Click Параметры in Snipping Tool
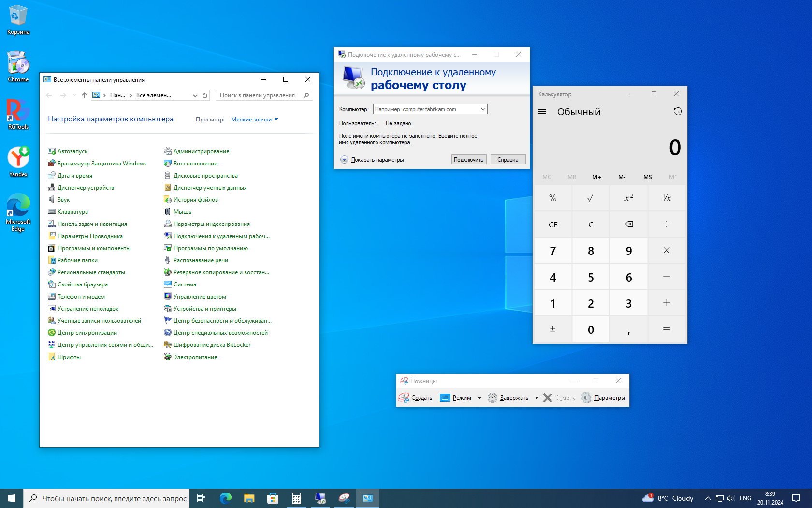The image size is (812, 508). click(x=604, y=398)
